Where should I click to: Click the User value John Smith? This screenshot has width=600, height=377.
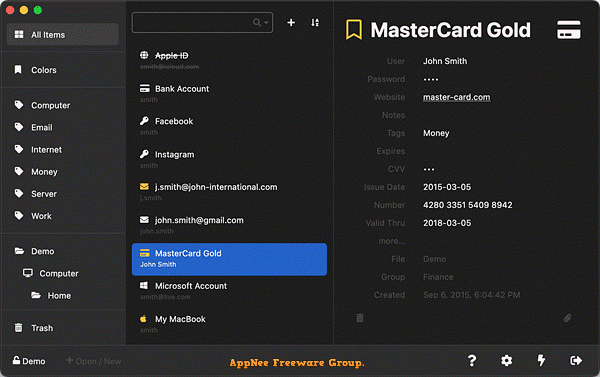click(445, 61)
